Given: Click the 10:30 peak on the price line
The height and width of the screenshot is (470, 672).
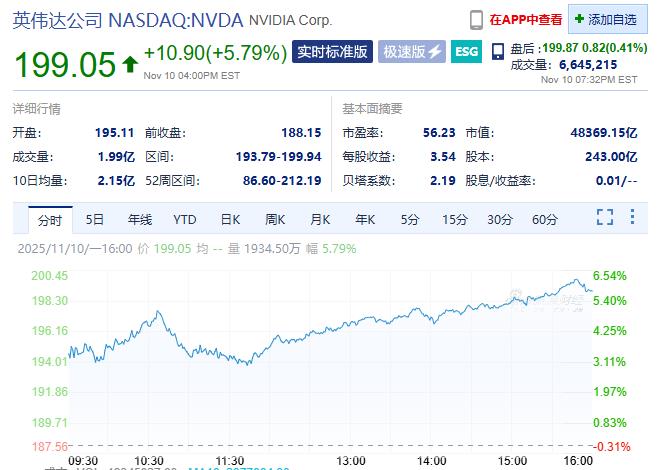Looking at the screenshot, I should click(158, 311).
